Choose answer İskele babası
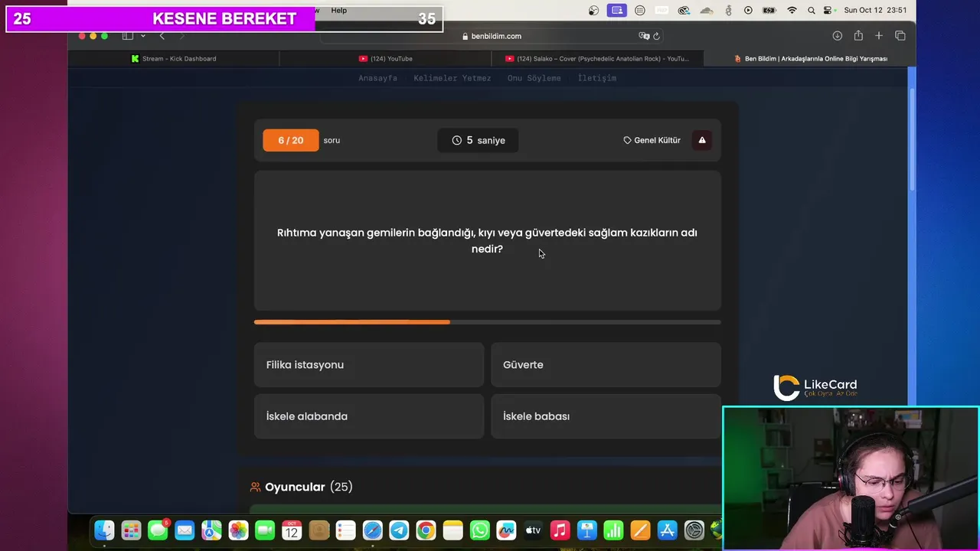 point(606,416)
